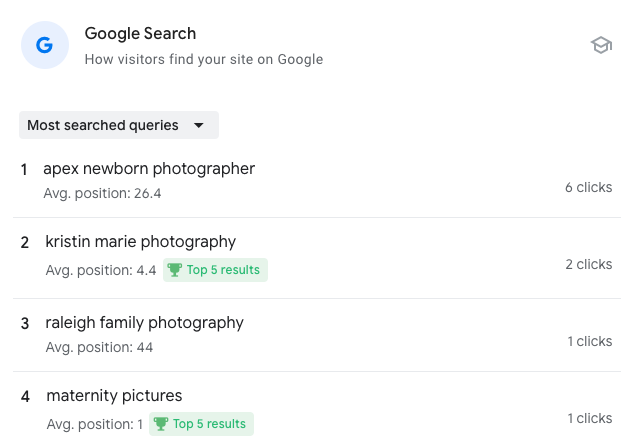Click the clicks count for maternity pictures
Screen dimensions: 634x448
590,418
